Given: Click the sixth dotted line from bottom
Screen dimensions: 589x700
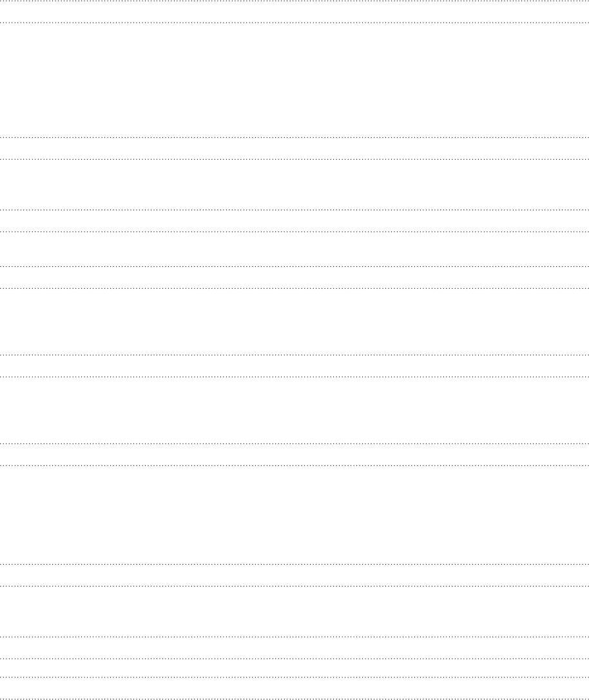Looking at the screenshot, I should tap(294, 565).
